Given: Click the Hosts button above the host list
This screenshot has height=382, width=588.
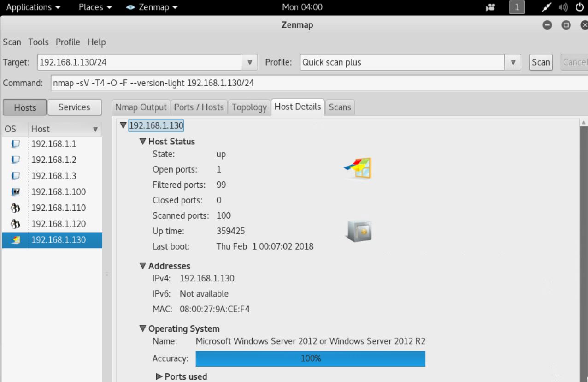Looking at the screenshot, I should click(x=24, y=107).
